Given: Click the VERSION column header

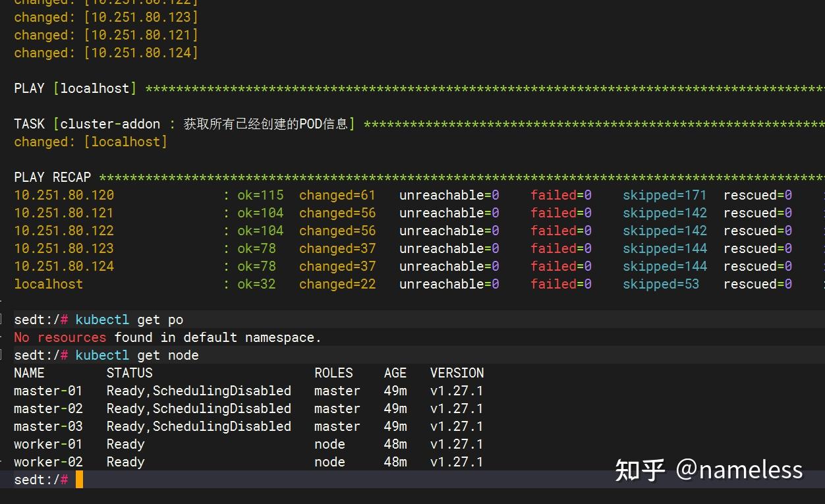Looking at the screenshot, I should (457, 373).
